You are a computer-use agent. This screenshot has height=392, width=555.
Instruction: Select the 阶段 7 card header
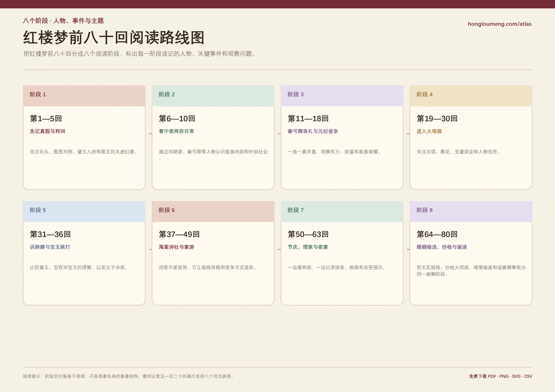pyautogui.click(x=342, y=211)
